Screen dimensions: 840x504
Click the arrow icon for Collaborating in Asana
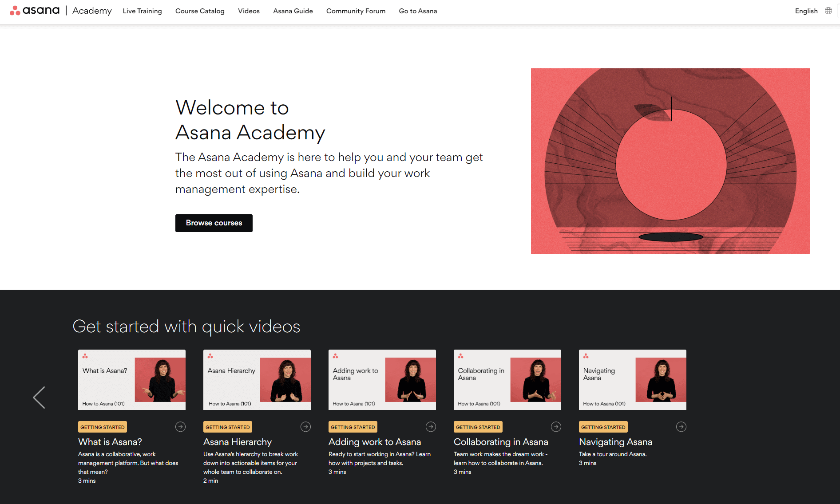point(556,427)
